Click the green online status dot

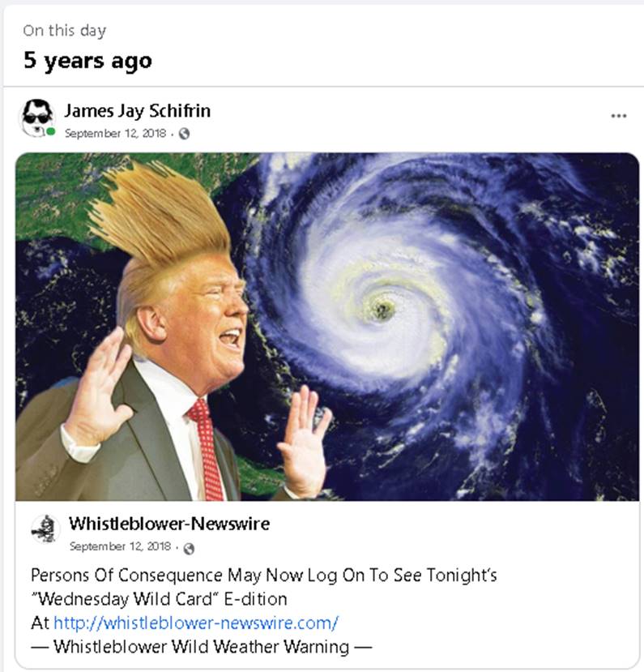coord(51,131)
